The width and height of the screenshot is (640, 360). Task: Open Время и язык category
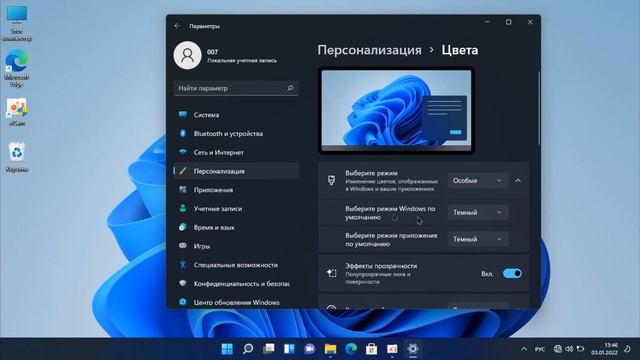(x=236, y=227)
